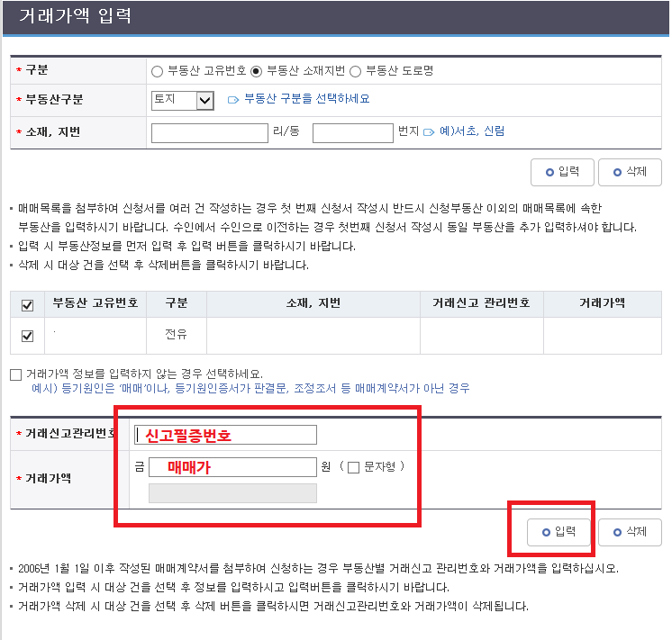Click the disabled gray field below amount
Viewport: 672px width, 640px height.
coord(232,493)
